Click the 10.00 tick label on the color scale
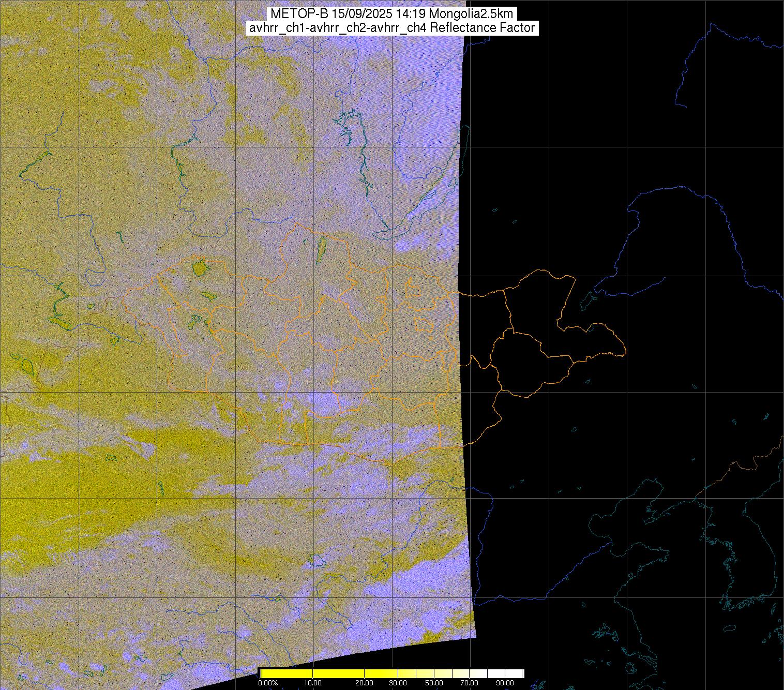Viewport: 784px width, 690px height. tap(313, 683)
